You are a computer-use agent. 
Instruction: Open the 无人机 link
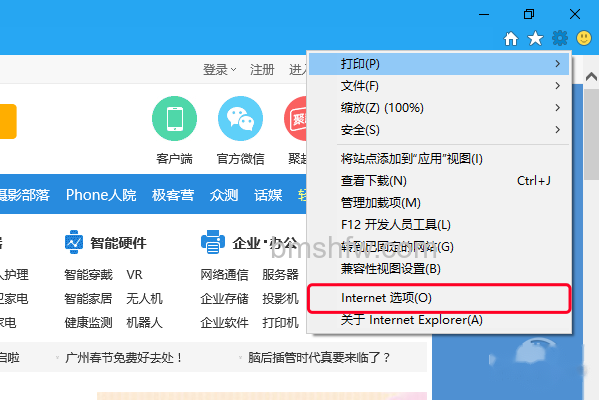(144, 298)
